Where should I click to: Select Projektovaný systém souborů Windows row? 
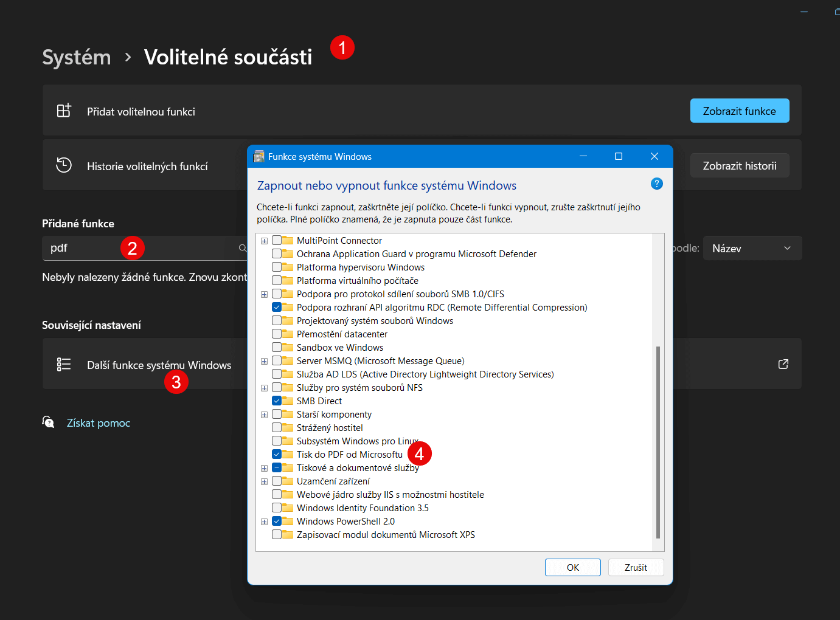[x=375, y=320]
